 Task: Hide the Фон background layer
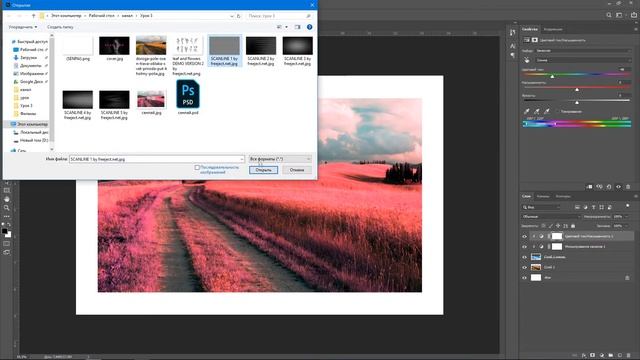pos(524,278)
